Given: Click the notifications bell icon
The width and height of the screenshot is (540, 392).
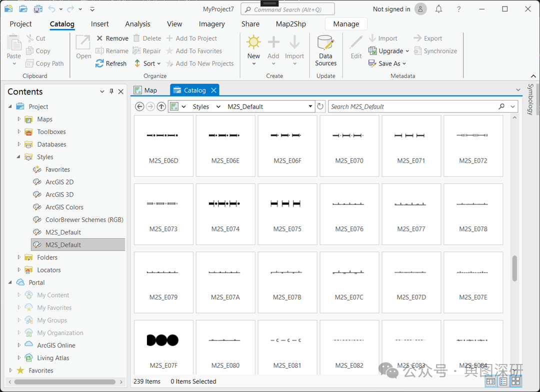Looking at the screenshot, I should 438,9.
